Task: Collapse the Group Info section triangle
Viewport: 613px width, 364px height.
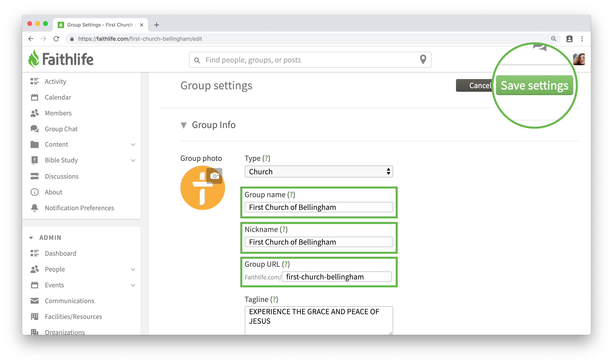Action: pos(183,125)
